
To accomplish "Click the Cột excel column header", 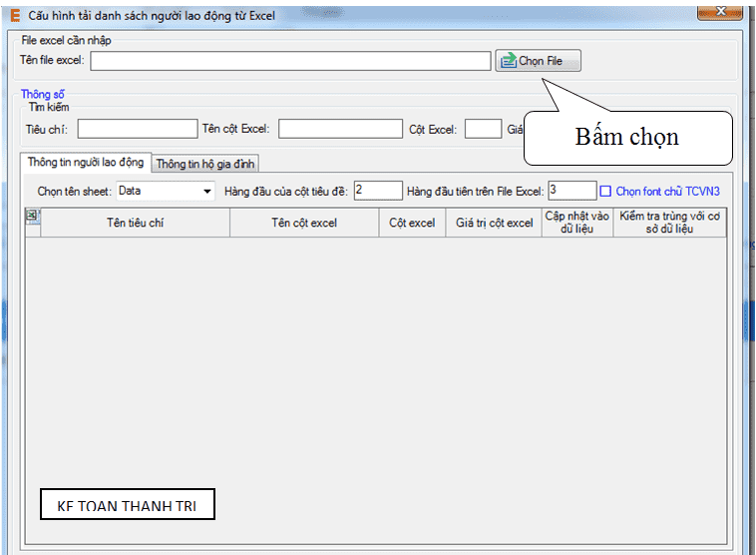I will [x=412, y=223].
